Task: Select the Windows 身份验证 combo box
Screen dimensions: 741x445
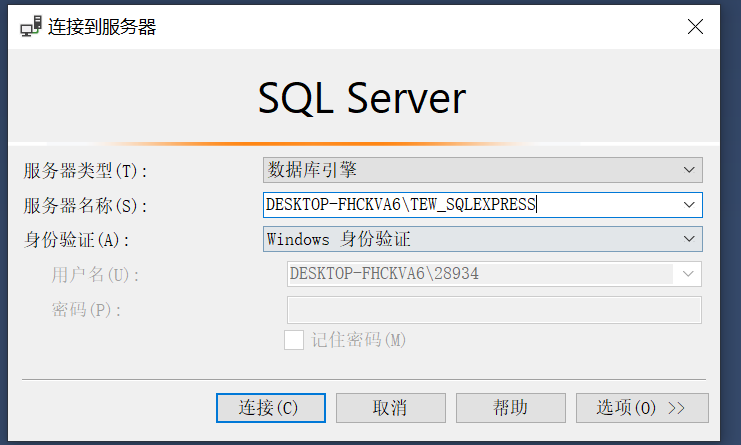Action: pyautogui.click(x=470, y=240)
